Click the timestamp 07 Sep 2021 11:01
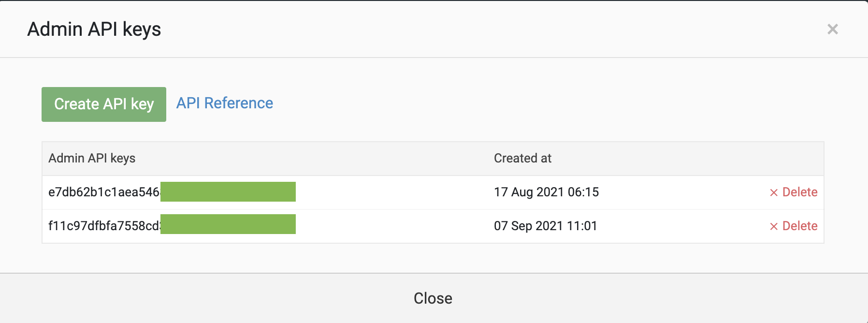The width and height of the screenshot is (868, 323). coord(545,225)
